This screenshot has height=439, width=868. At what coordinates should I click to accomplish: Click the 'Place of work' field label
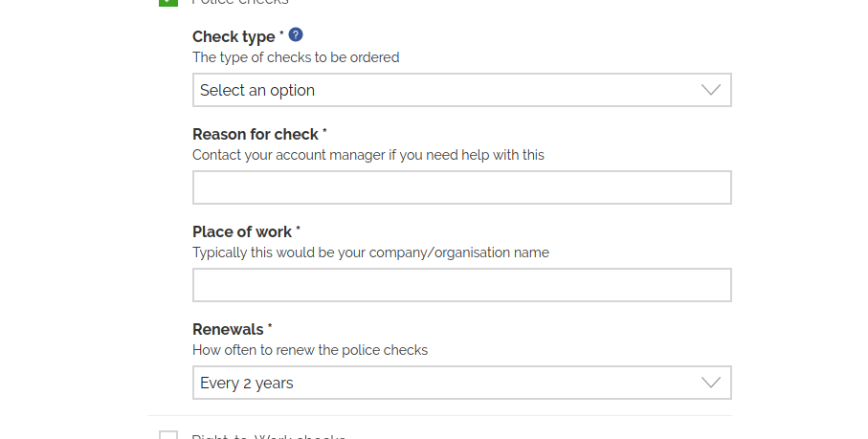[241, 232]
